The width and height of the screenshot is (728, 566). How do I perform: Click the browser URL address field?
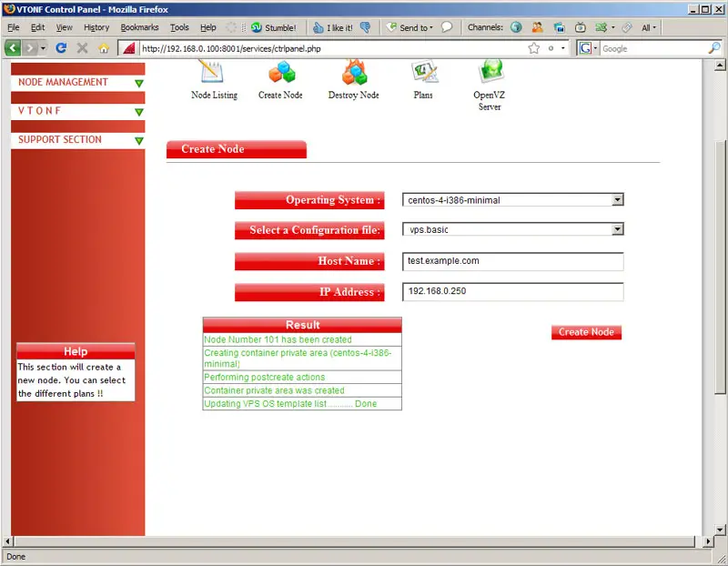pos(332,48)
